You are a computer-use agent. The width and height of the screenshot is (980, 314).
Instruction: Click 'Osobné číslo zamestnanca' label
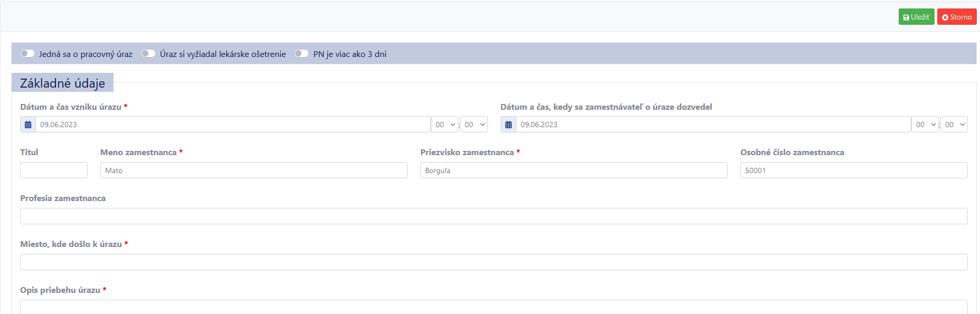pyautogui.click(x=792, y=153)
